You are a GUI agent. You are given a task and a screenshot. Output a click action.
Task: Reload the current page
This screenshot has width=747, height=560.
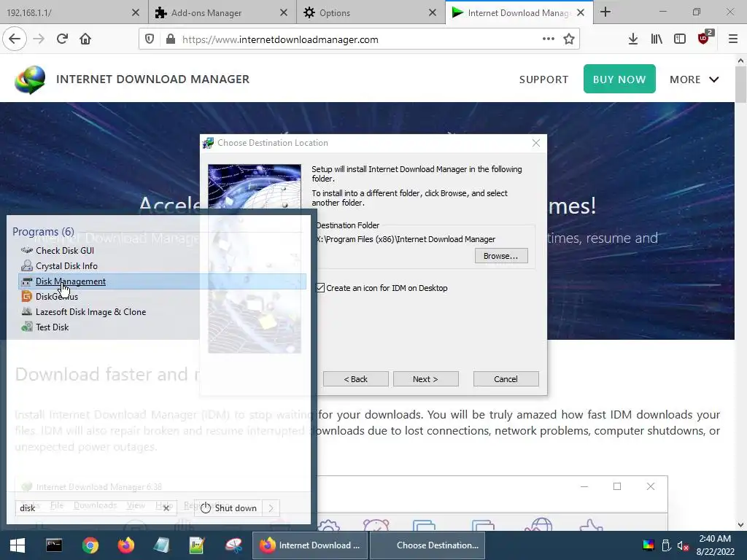click(x=62, y=39)
